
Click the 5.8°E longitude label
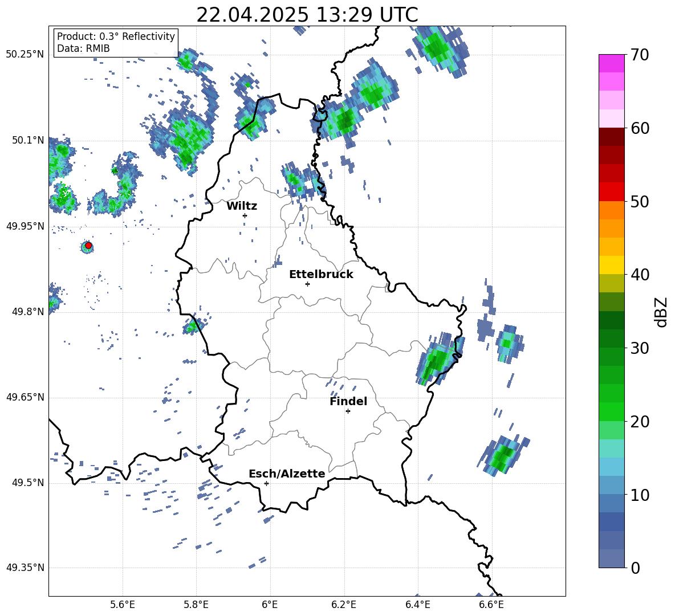(196, 605)
